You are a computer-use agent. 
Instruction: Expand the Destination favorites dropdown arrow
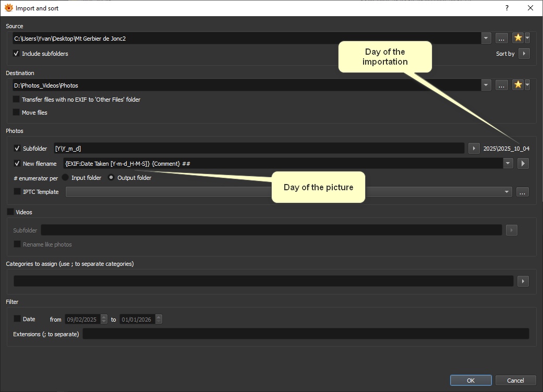click(527, 85)
